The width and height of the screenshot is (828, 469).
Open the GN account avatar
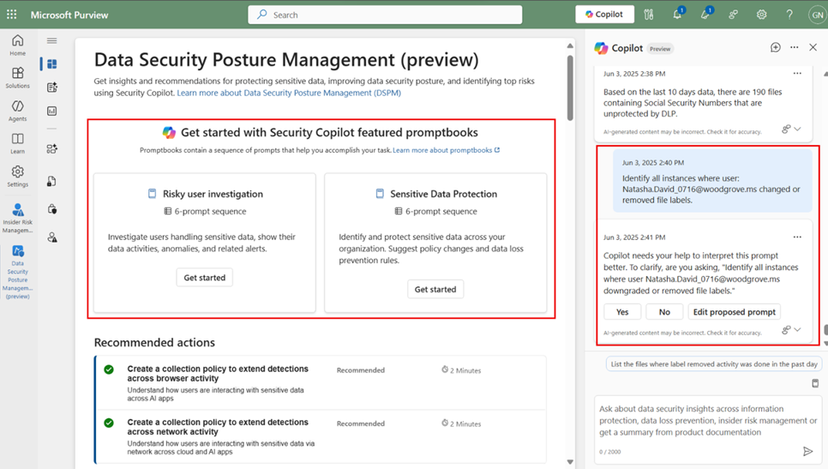click(817, 15)
